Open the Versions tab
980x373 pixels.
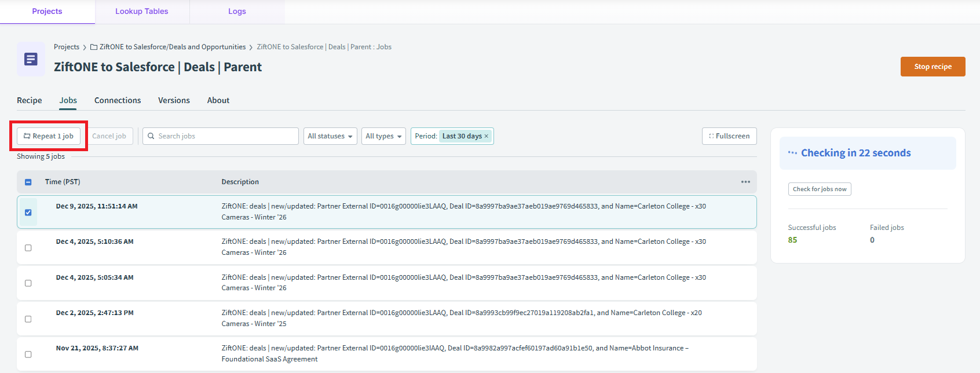point(174,100)
